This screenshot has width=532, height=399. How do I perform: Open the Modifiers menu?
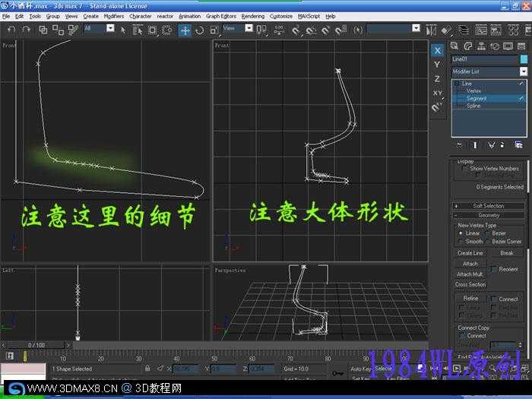114,16
